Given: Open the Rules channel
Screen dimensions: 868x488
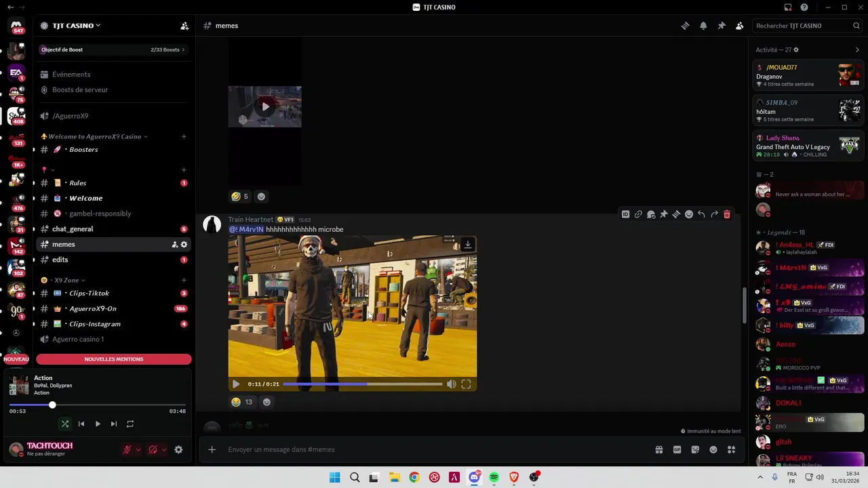Looking at the screenshot, I should click(113, 183).
